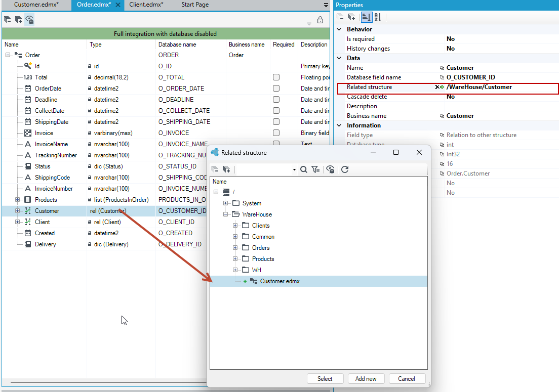The image size is (559, 392).
Task: Click the Select button
Action: point(325,379)
